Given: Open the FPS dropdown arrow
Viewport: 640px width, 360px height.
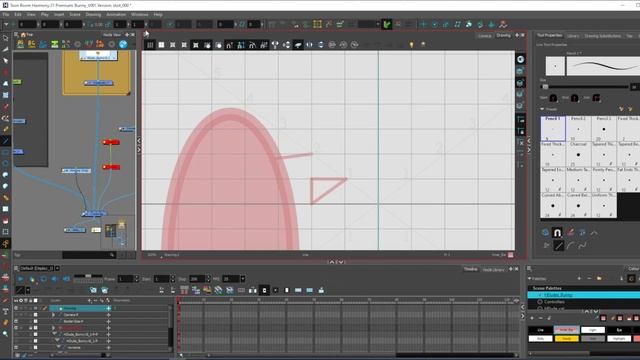Looking at the screenshot, I should (x=242, y=279).
